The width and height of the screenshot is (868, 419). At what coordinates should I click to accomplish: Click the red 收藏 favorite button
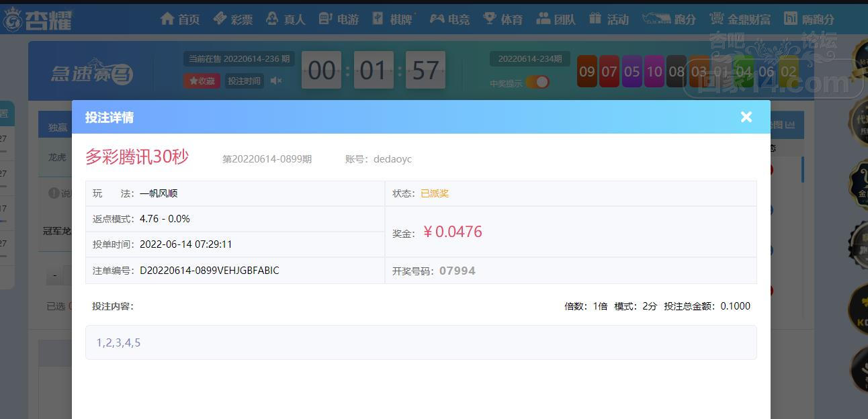[x=202, y=81]
